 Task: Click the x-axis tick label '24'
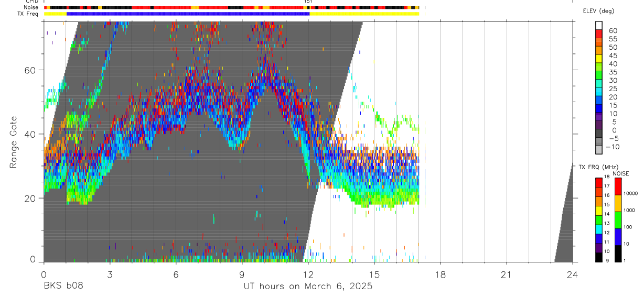click(573, 274)
